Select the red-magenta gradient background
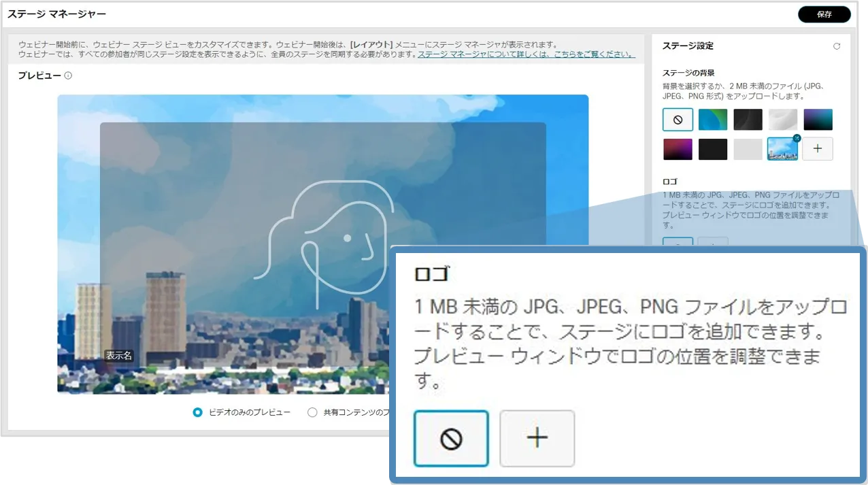Viewport: 868px width, 485px height. coord(678,149)
